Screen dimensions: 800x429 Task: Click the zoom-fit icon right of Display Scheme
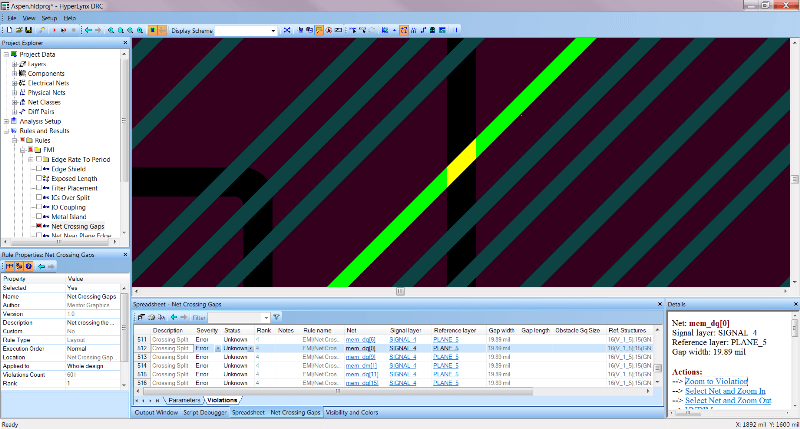[x=287, y=31]
